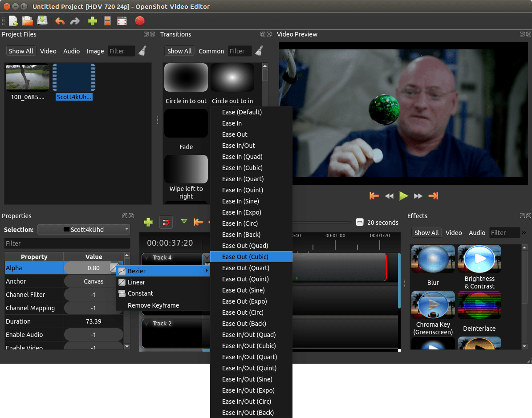Toggle Show All in Transitions panel
The height and width of the screenshot is (418, 532).
point(179,51)
